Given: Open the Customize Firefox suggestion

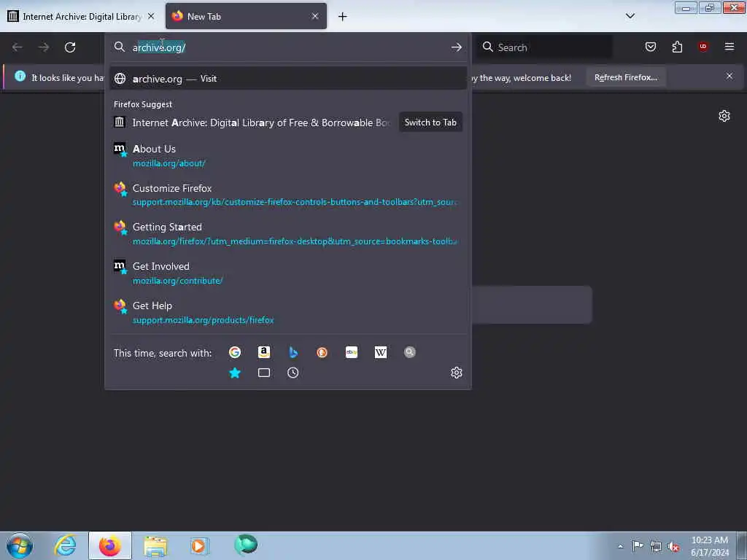Looking at the screenshot, I should pos(287,195).
